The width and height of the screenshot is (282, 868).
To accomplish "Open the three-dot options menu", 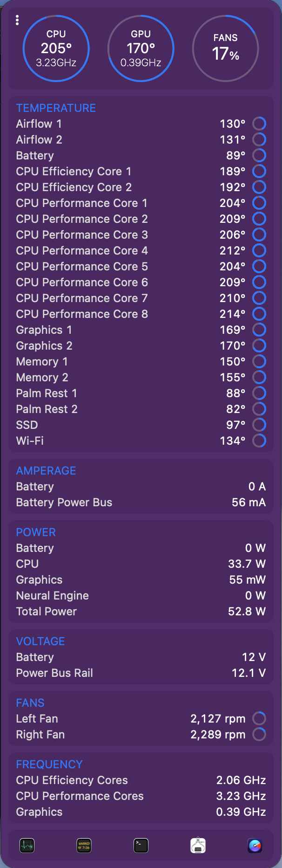I will pos(17,20).
